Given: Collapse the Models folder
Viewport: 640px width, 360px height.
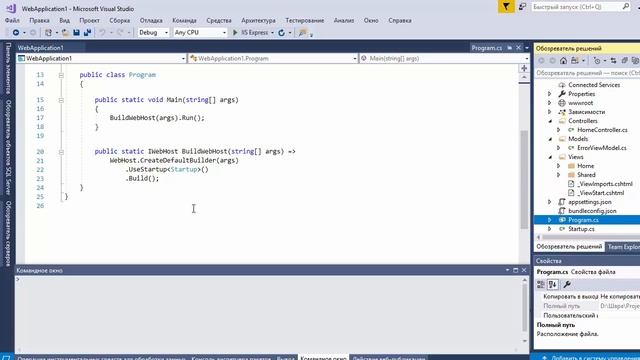Looking at the screenshot, I should click(550, 139).
